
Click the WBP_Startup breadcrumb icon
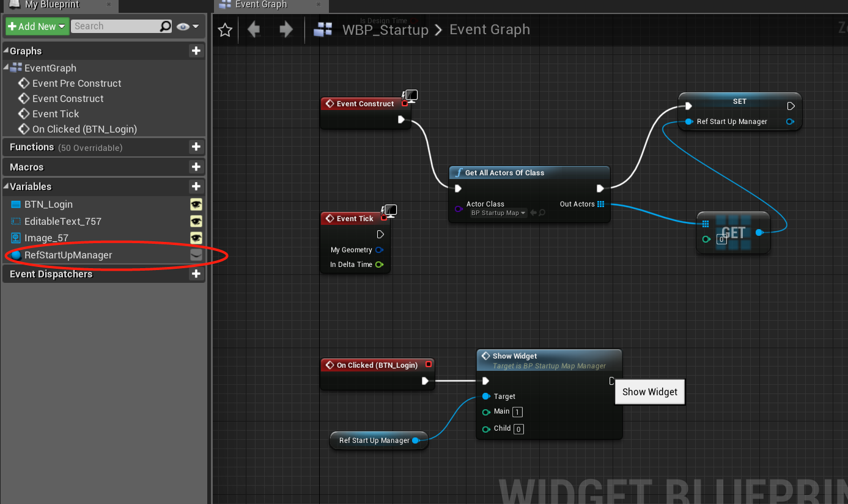click(323, 29)
